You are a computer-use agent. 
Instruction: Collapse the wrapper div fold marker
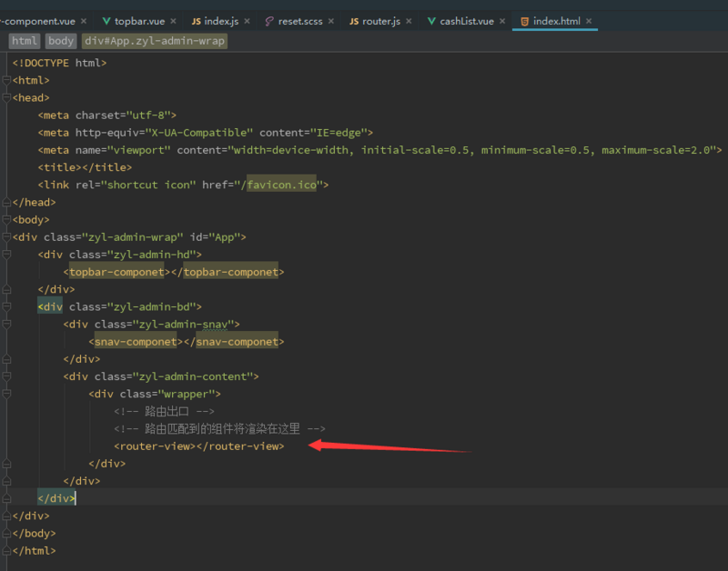point(6,394)
